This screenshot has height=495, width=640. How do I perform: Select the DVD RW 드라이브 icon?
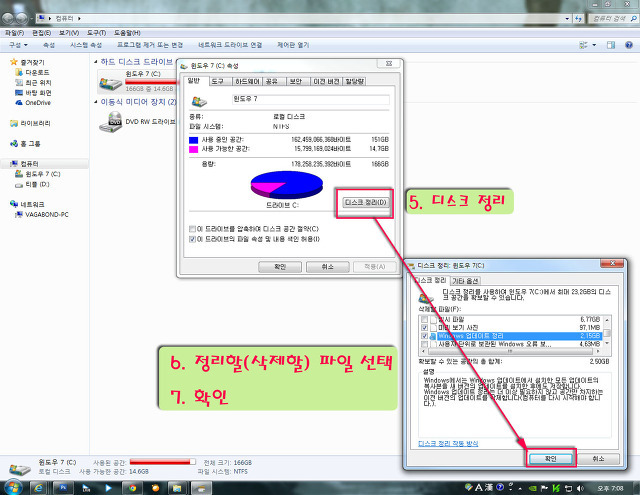[x=111, y=122]
